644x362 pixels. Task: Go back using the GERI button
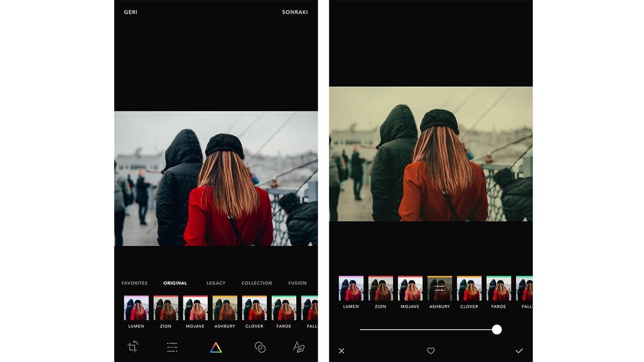pos(129,12)
